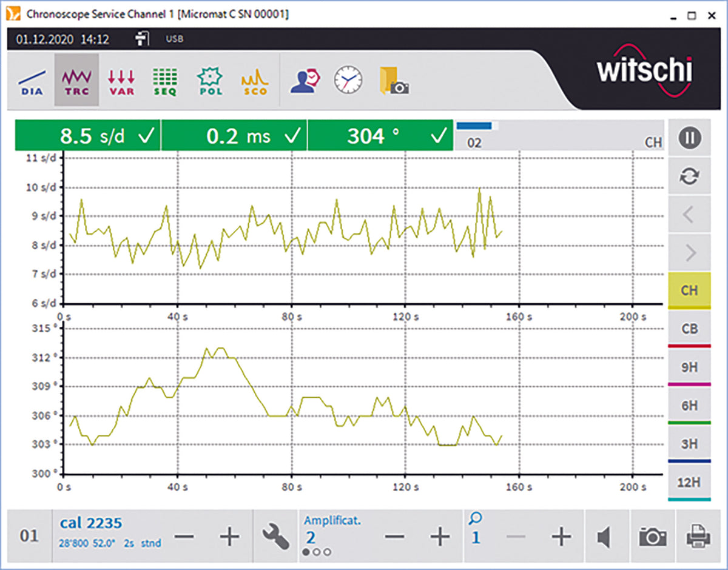
Task: Select the CH position tab
Action: [x=689, y=290]
